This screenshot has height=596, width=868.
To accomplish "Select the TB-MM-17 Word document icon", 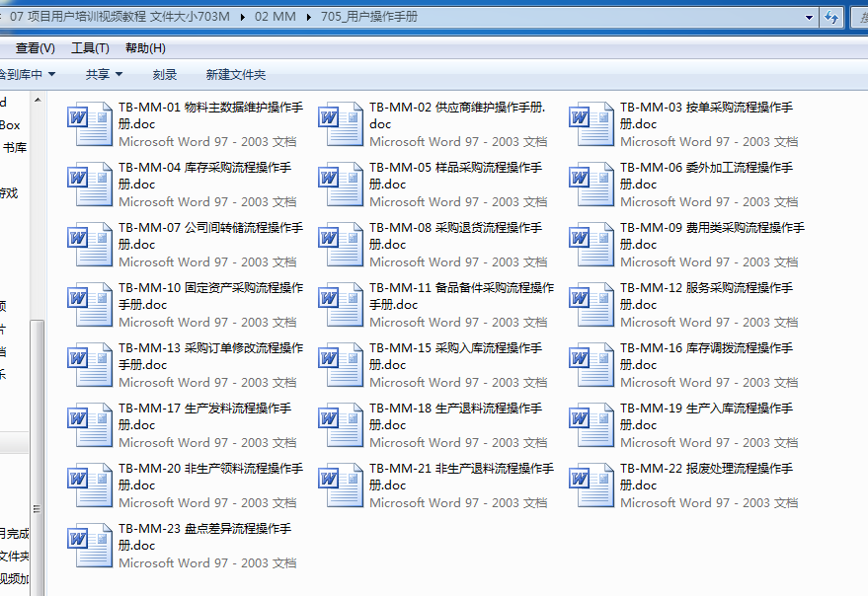I will pyautogui.click(x=90, y=425).
